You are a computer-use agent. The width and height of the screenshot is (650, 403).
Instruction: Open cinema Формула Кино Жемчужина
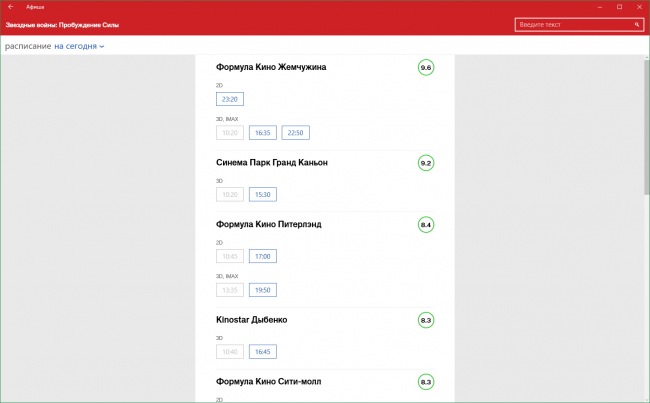(271, 67)
